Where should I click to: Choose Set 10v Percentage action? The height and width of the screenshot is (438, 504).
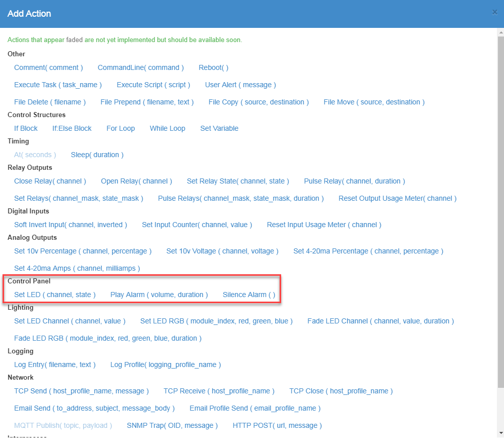pos(83,251)
